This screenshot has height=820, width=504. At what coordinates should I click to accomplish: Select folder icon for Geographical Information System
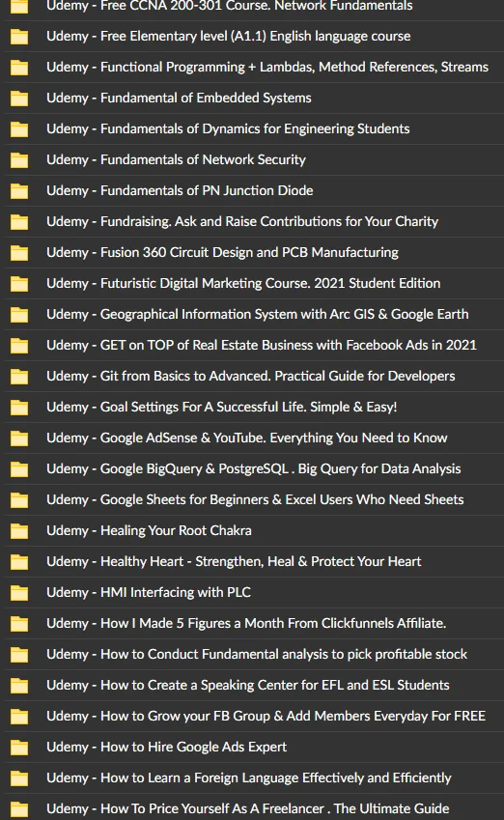(x=19, y=314)
